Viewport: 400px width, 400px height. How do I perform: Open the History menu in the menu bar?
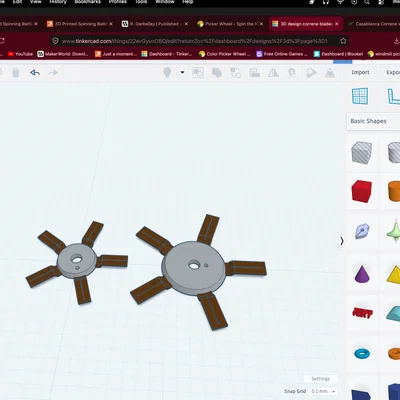point(58,2)
